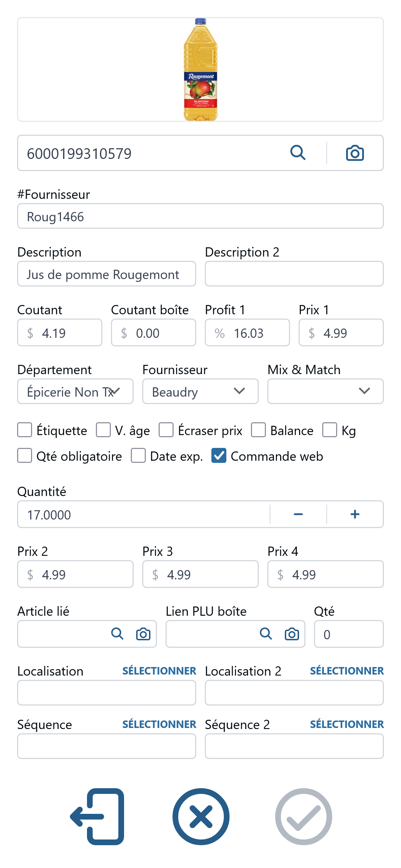Viewport: 401px width, 868px height.
Task: Click the Prix 1 input field
Action: click(x=341, y=332)
